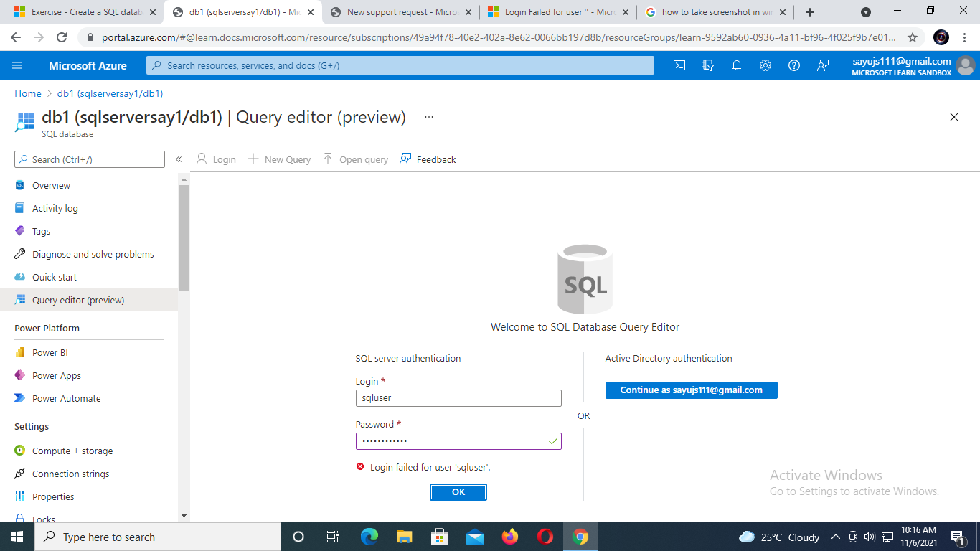
Task: Open Firefox from the taskbar
Action: (x=510, y=537)
